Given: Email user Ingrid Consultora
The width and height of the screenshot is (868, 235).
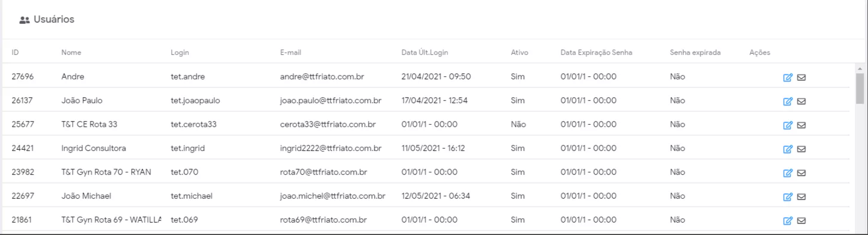Looking at the screenshot, I should (801, 149).
